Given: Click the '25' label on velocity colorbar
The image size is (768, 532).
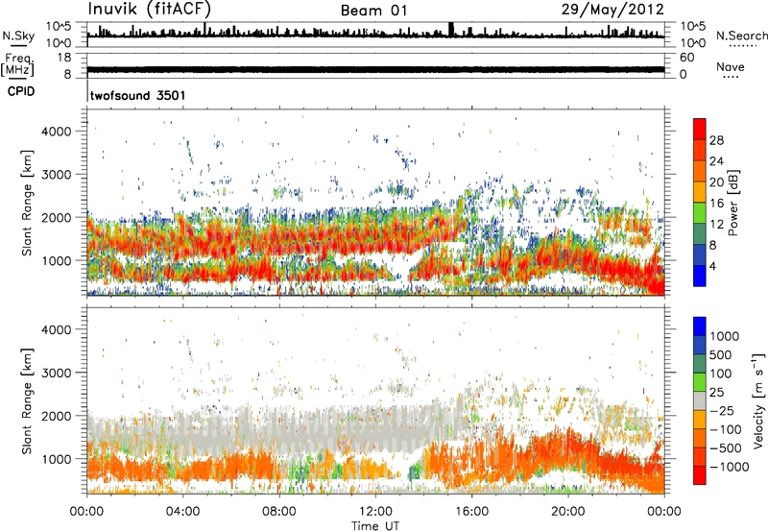Looking at the screenshot, I should (717, 393).
